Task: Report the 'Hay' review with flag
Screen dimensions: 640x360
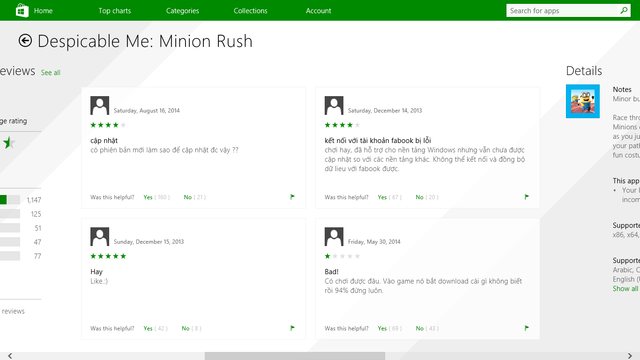Action: (x=292, y=328)
